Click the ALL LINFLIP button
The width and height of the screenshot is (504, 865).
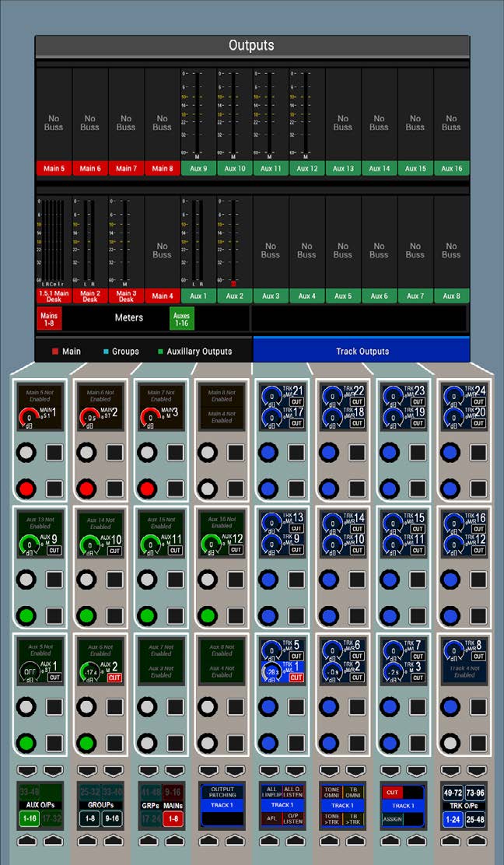click(x=272, y=793)
